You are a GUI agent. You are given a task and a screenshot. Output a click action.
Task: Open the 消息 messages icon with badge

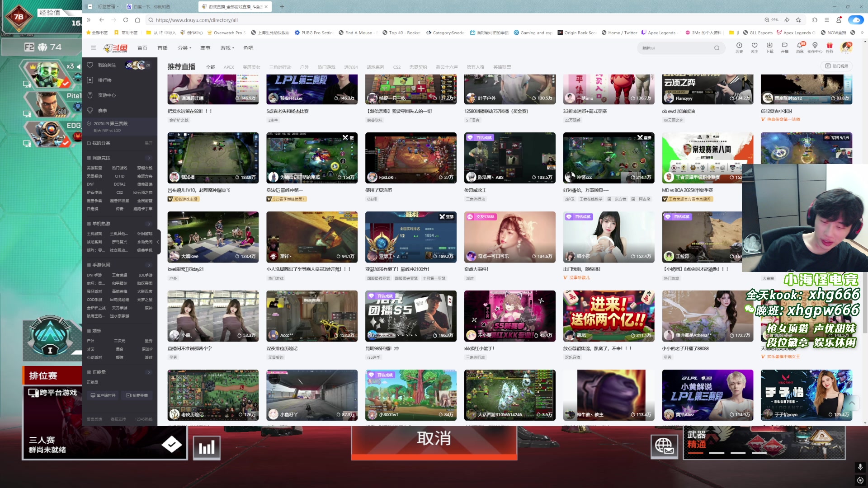coord(800,47)
